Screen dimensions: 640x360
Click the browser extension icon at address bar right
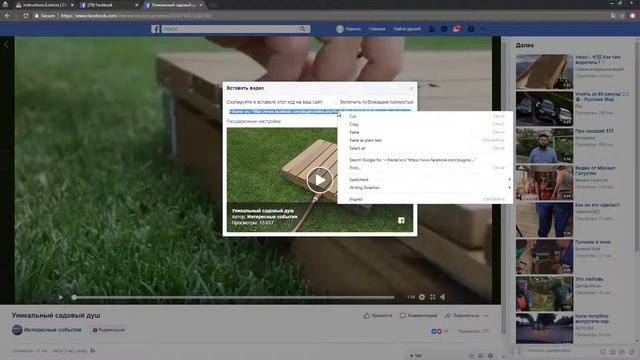coord(633,16)
